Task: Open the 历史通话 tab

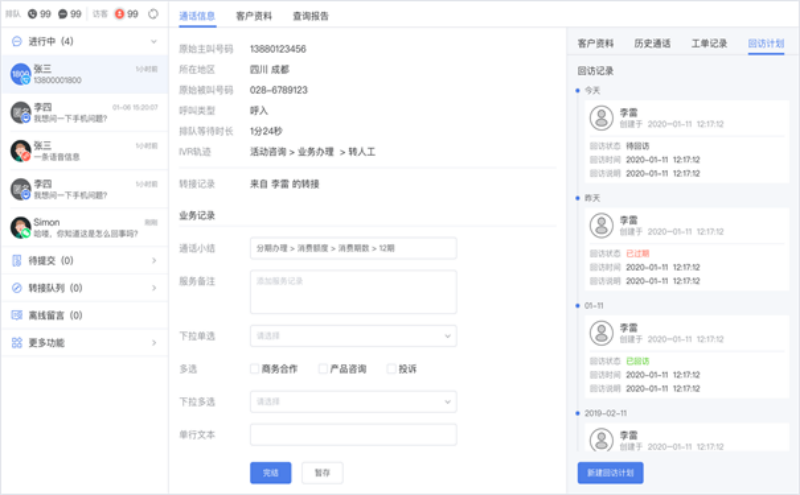Action: click(652, 44)
